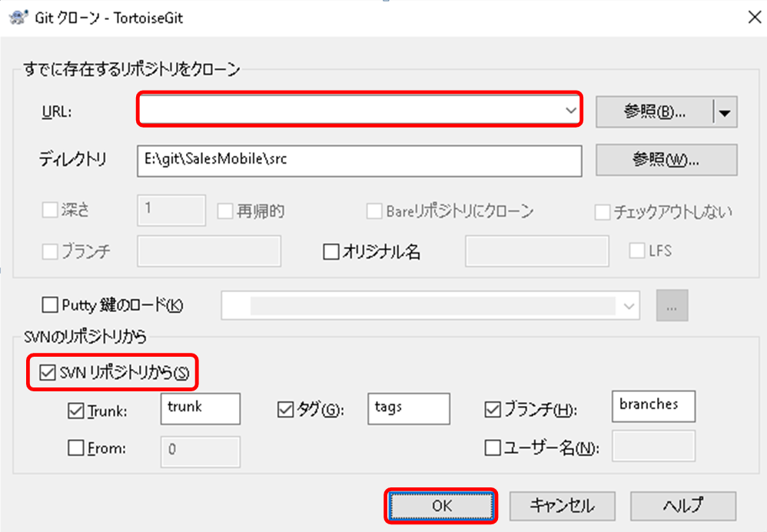Click the tags text field
This screenshot has width=767, height=532.
click(x=408, y=408)
